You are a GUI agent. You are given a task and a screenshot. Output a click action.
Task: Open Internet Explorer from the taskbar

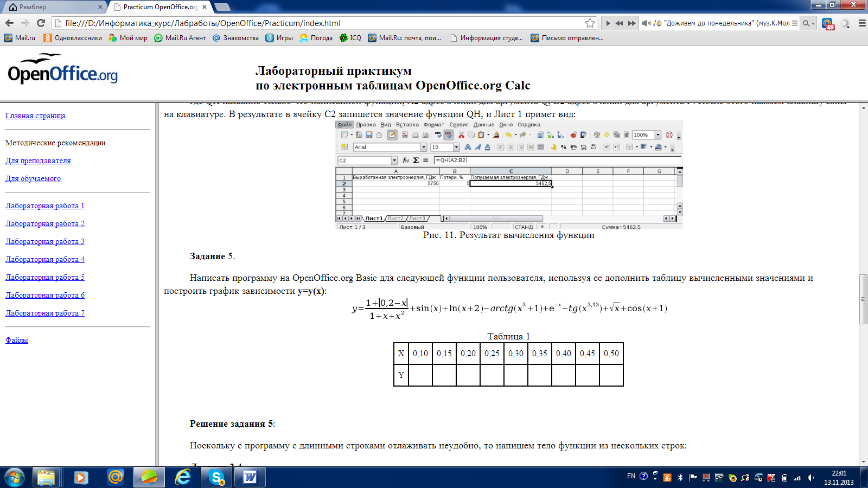[183, 477]
